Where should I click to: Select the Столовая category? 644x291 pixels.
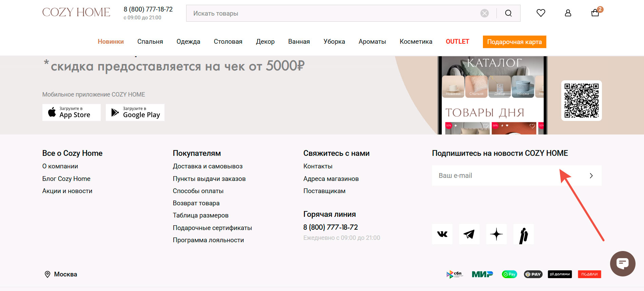click(228, 42)
